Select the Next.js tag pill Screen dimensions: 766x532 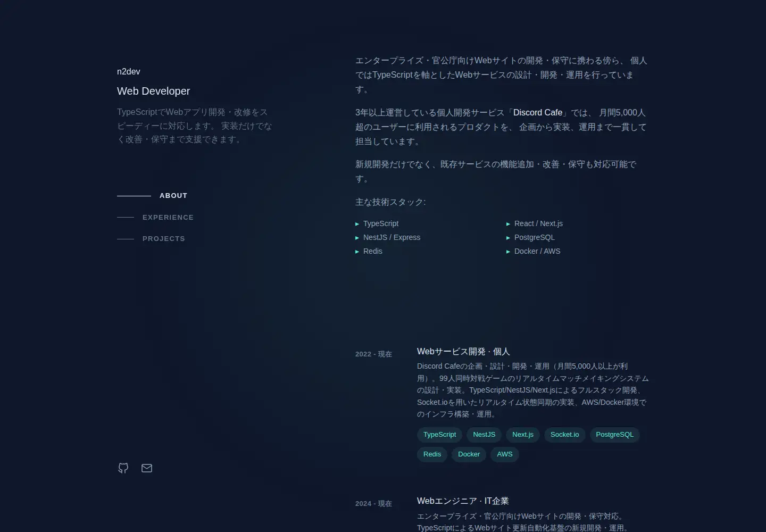coord(523,435)
